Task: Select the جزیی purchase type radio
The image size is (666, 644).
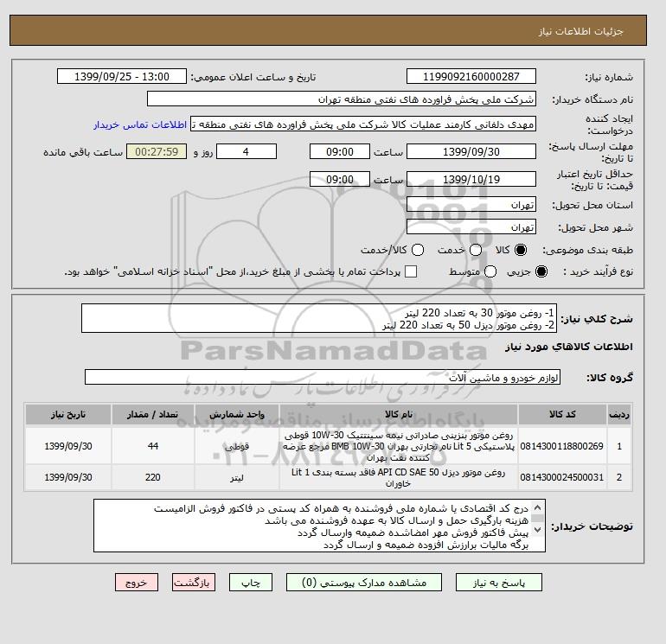Action: pyautogui.click(x=541, y=271)
